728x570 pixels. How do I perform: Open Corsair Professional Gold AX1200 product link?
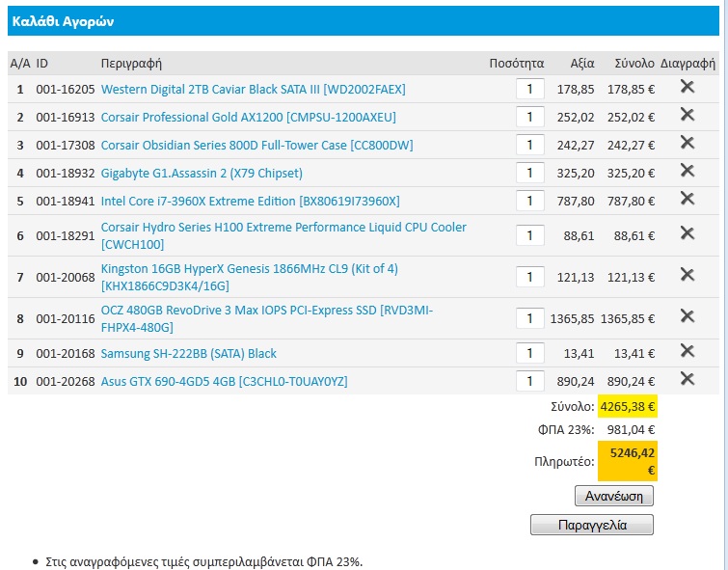[x=249, y=117]
